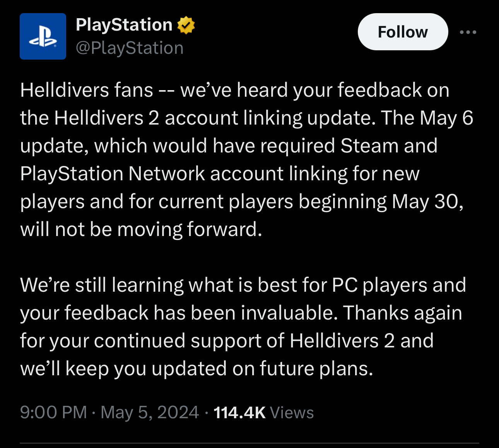This screenshot has width=499, height=448.
Task: Click the 114.4K view count number
Action: pyautogui.click(x=239, y=412)
